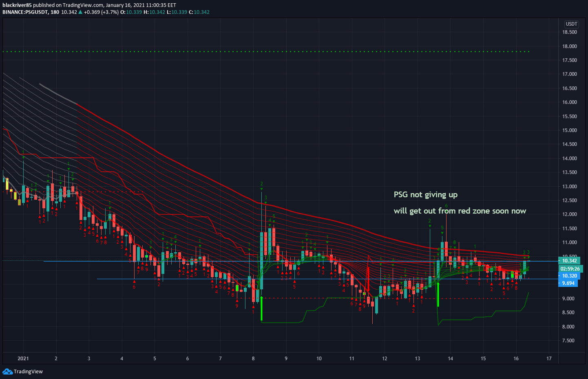The image size is (588, 379).
Task: Click the 18.000 price axis label
Action: 570,46
